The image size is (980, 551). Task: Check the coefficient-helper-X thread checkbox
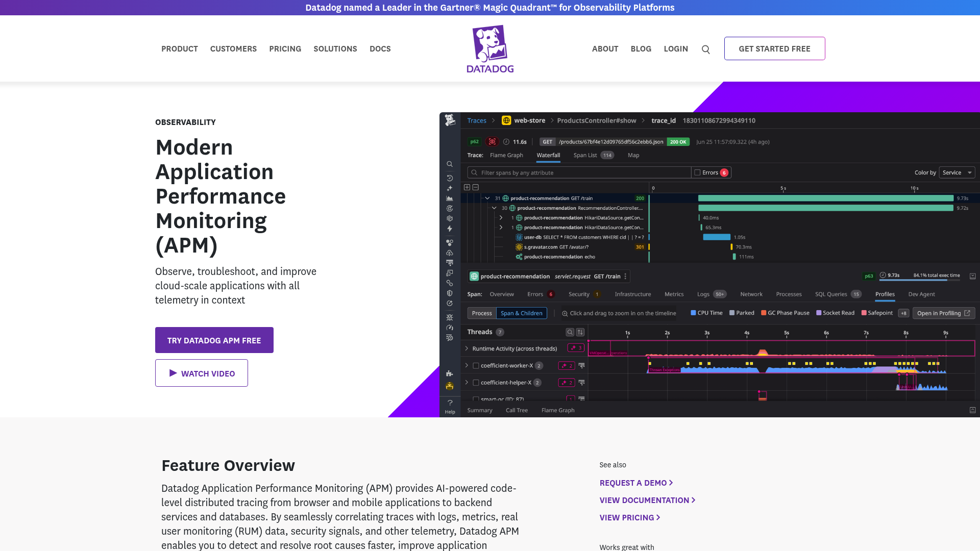click(x=476, y=383)
